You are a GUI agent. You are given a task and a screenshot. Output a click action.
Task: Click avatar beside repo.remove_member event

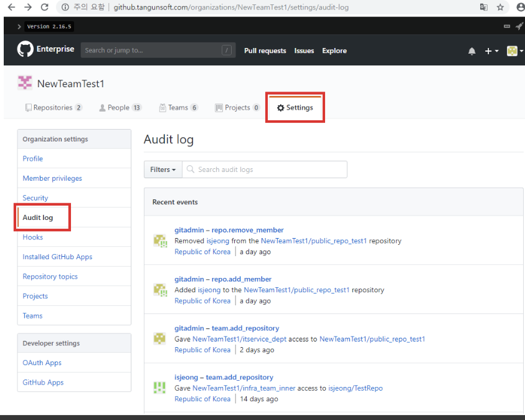[159, 241]
